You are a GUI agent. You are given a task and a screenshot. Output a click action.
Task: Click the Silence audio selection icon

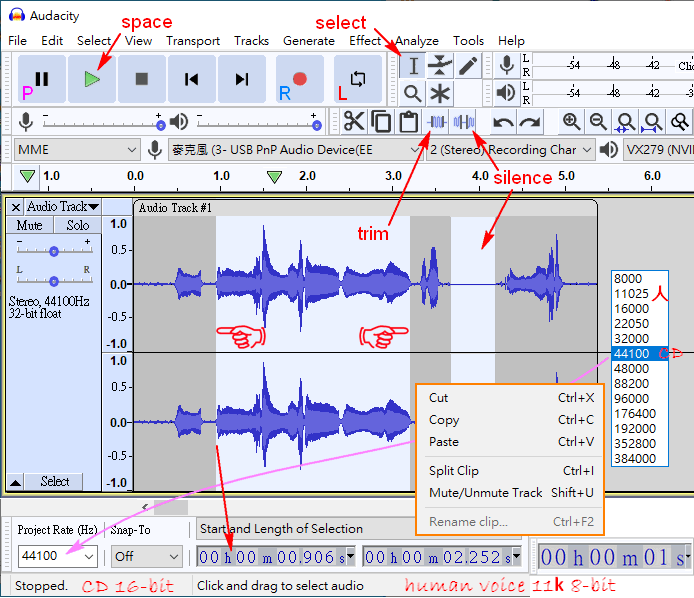464,122
